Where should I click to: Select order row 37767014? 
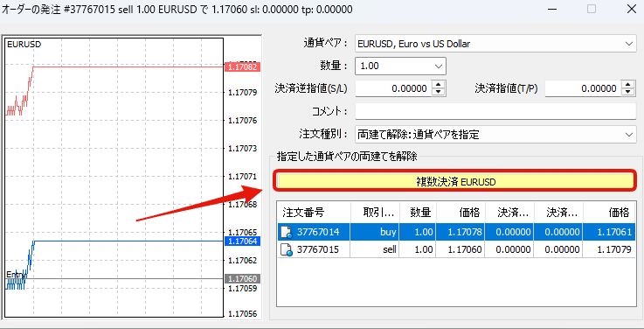click(456, 233)
